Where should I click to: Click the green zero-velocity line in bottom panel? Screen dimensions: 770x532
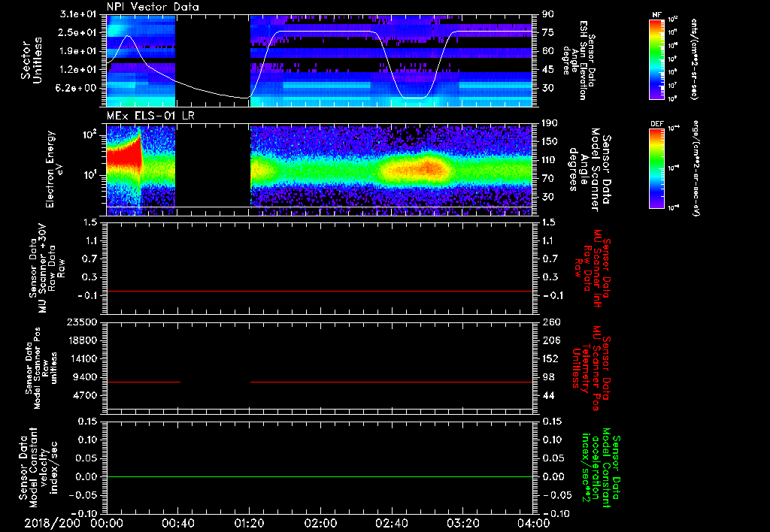click(x=320, y=476)
